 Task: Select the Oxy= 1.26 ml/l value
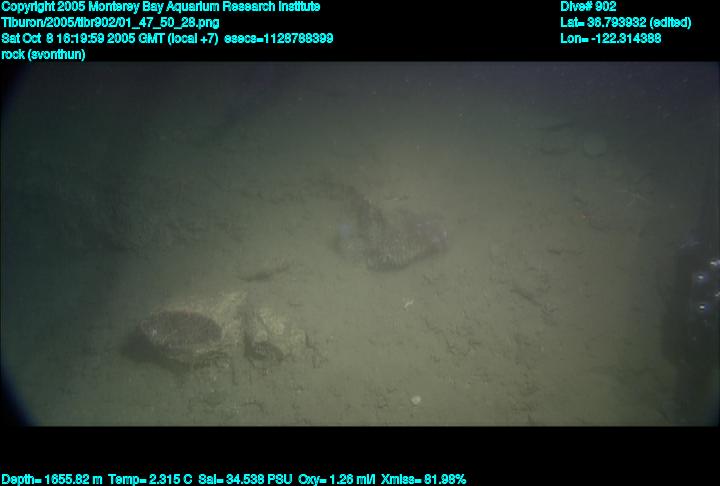point(337,480)
